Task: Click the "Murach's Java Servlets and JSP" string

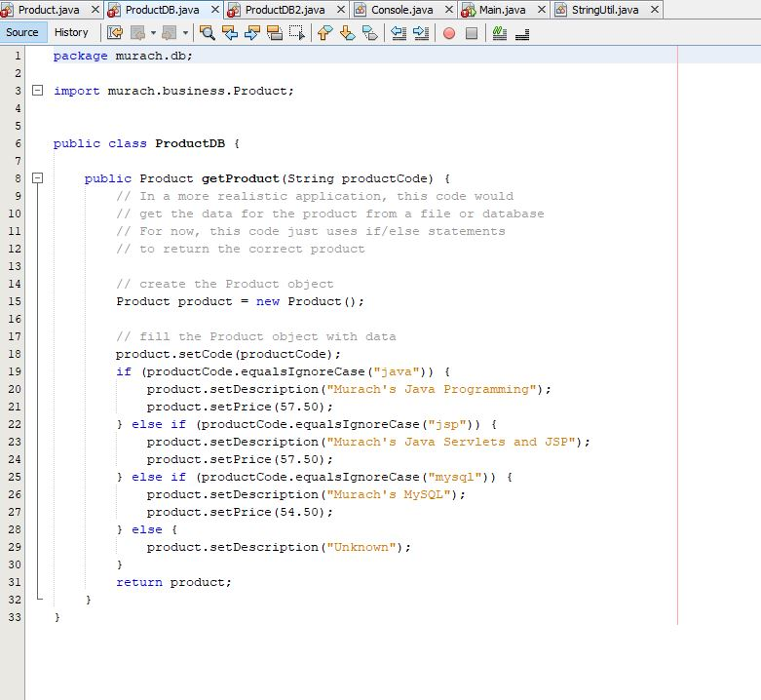Action: (x=451, y=442)
